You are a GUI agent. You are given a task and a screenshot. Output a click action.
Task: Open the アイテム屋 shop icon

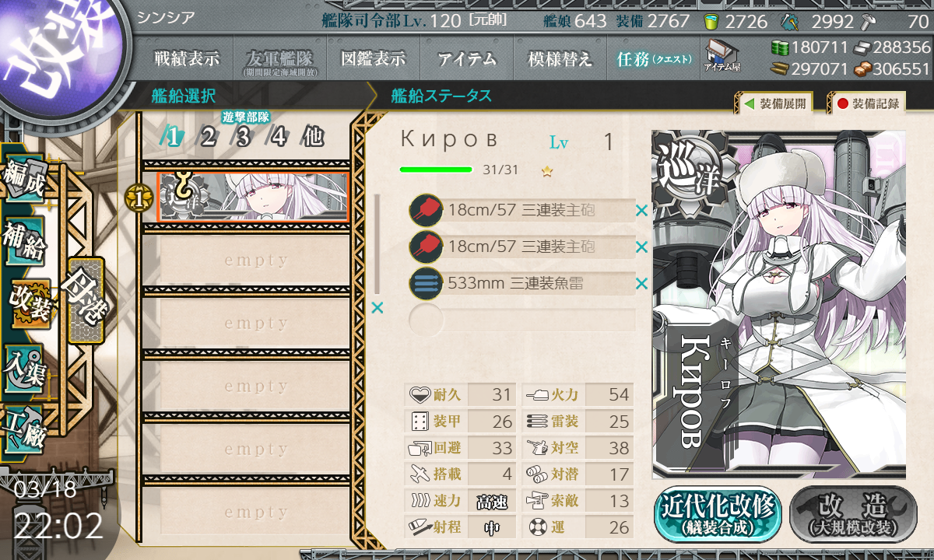click(722, 57)
